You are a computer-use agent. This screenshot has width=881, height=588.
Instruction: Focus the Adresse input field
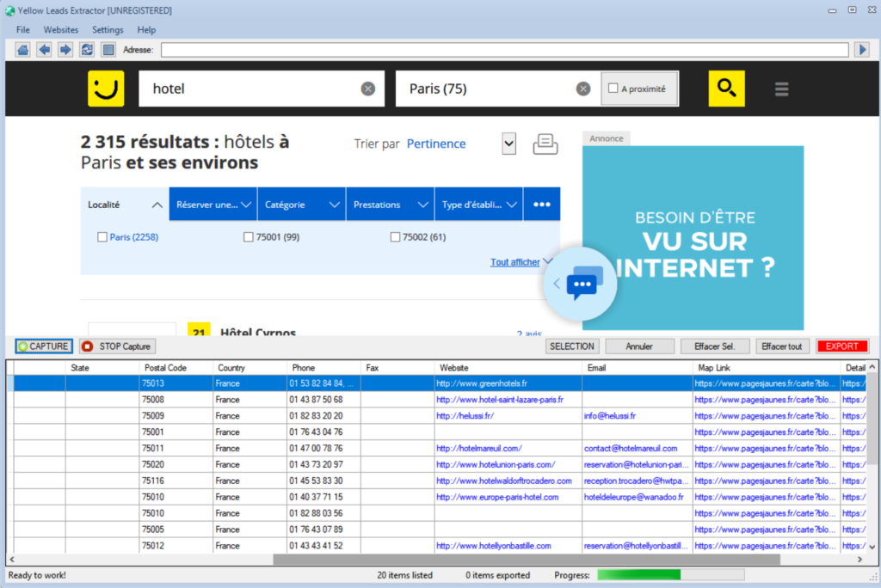click(504, 50)
